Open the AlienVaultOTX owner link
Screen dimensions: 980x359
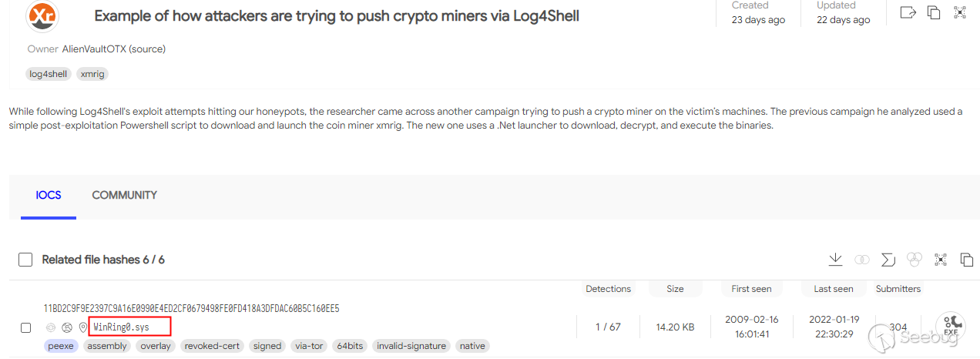coord(114,49)
